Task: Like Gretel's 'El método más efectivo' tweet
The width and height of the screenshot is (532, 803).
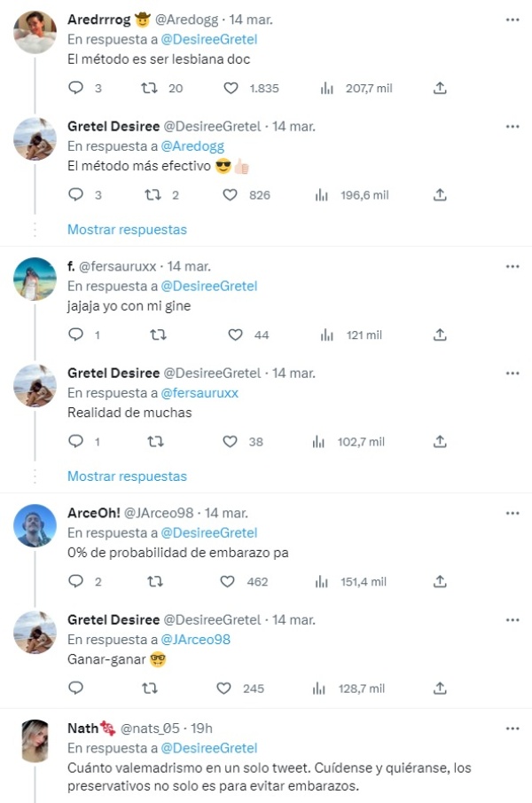Action: 231,194
